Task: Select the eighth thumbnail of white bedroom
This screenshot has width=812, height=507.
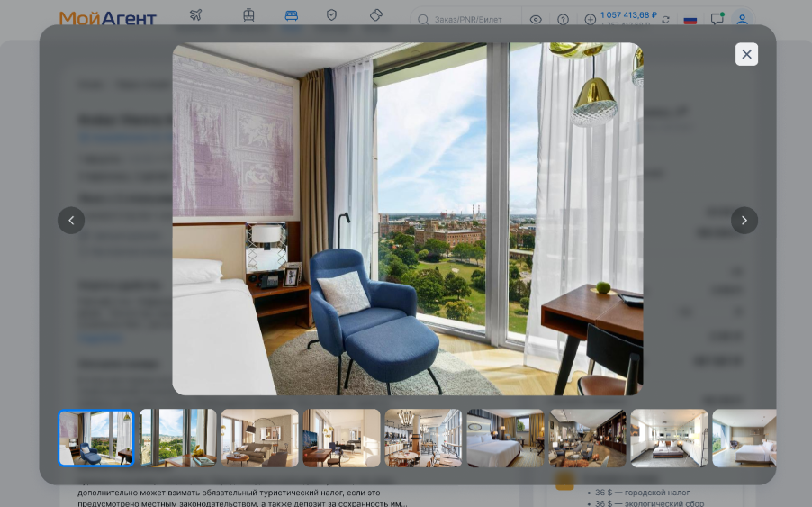Action: tap(669, 439)
